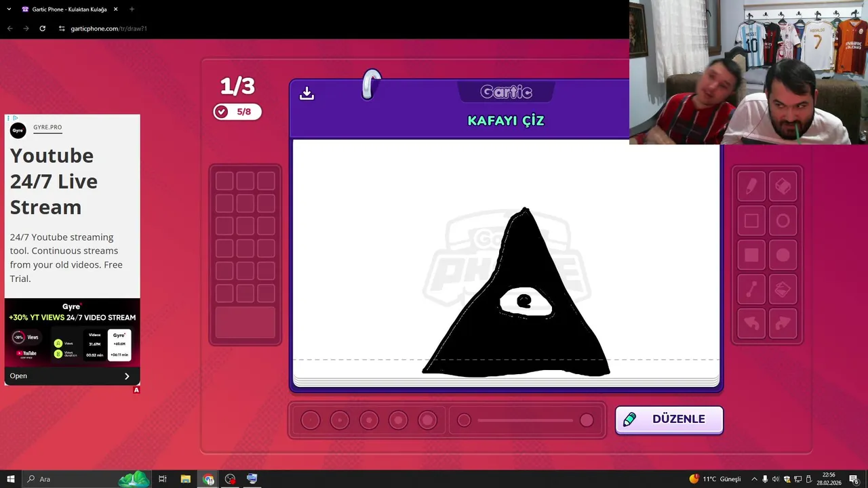Click the KAFAYI ÇİZ prompt text
868x488 pixels.
point(506,121)
